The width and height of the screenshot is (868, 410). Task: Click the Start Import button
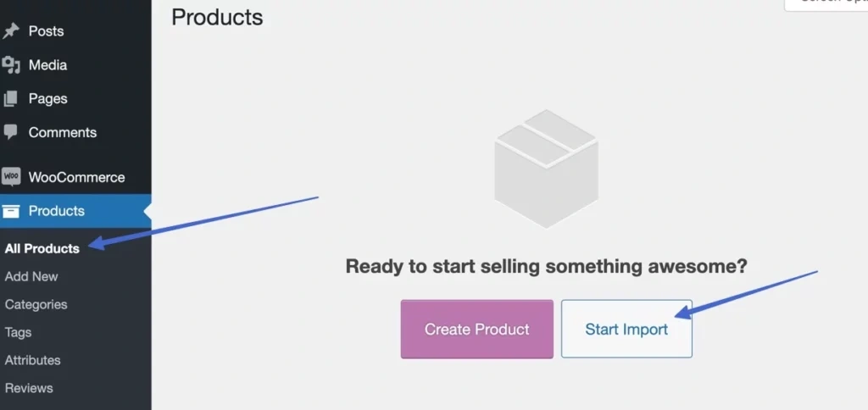(x=626, y=329)
